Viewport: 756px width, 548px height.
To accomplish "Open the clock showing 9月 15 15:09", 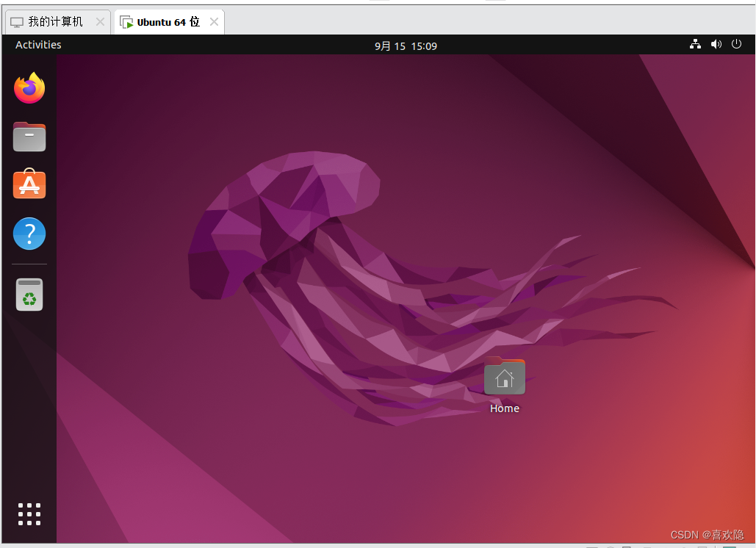I will (x=406, y=46).
